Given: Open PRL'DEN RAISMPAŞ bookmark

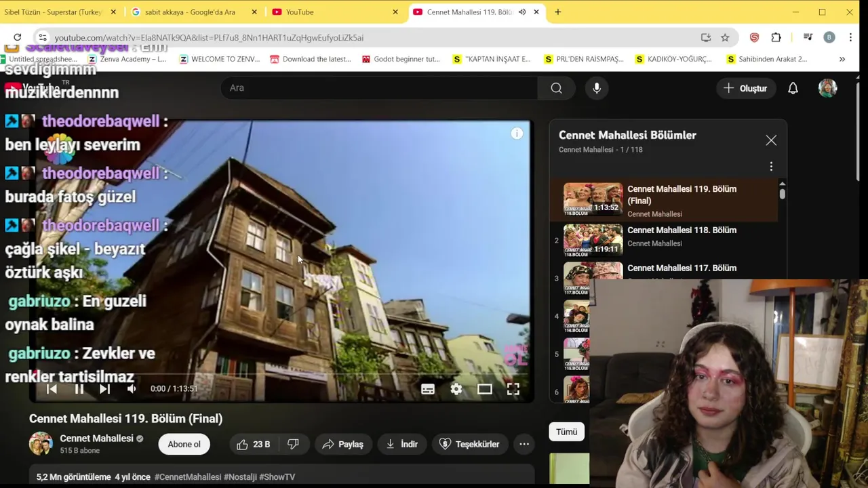Looking at the screenshot, I should click(x=584, y=59).
